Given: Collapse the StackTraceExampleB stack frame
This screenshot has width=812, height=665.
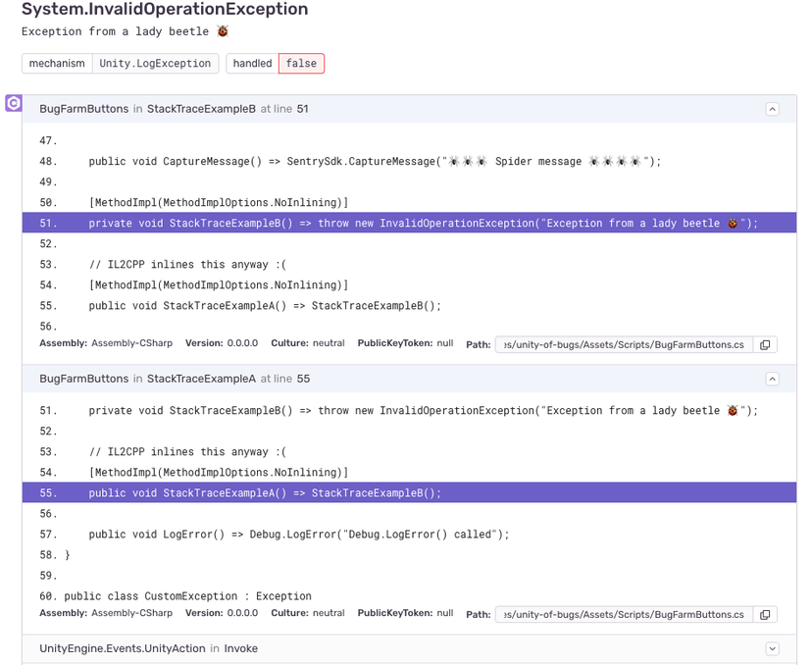Looking at the screenshot, I should pyautogui.click(x=772, y=109).
